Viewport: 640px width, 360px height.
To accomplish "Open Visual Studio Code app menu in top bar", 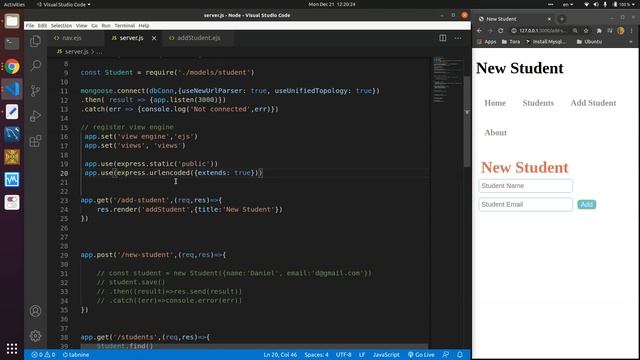I will pyautogui.click(x=63, y=4).
